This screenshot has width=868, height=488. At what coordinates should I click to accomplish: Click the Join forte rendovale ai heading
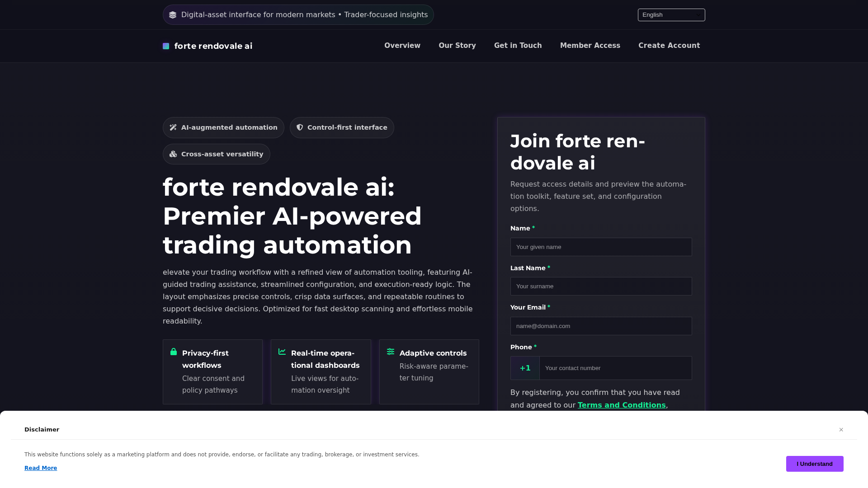tap(578, 152)
